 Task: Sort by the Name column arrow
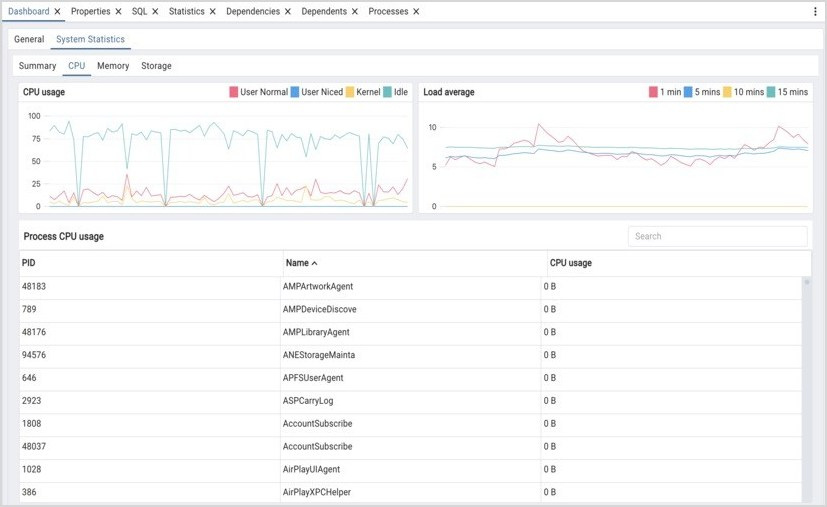[315, 263]
